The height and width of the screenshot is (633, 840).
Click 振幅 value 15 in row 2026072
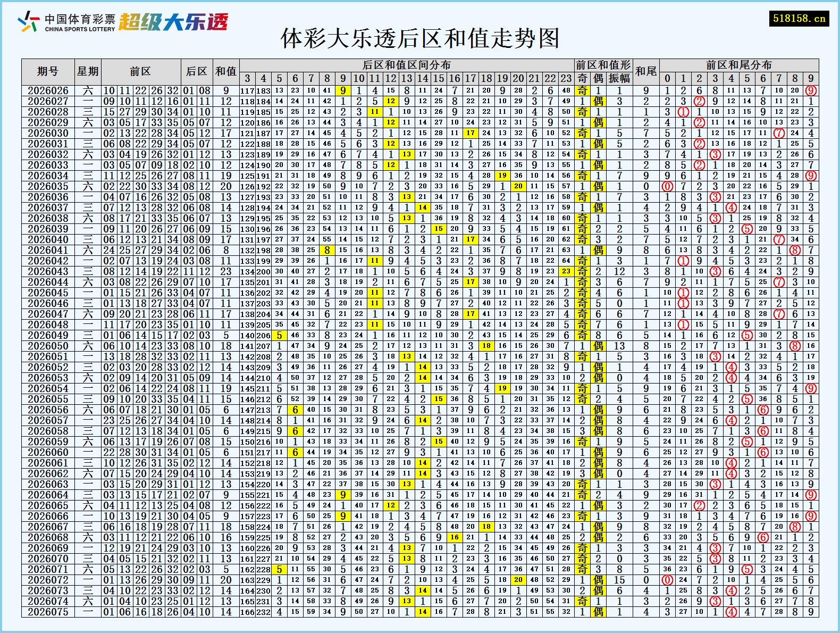click(619, 580)
